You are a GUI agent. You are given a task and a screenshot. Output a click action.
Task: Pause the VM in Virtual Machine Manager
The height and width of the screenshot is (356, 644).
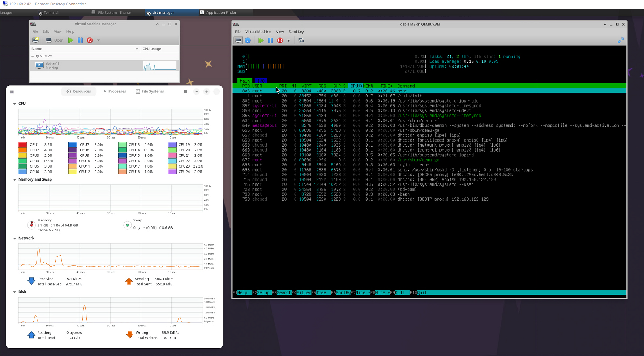(x=80, y=40)
